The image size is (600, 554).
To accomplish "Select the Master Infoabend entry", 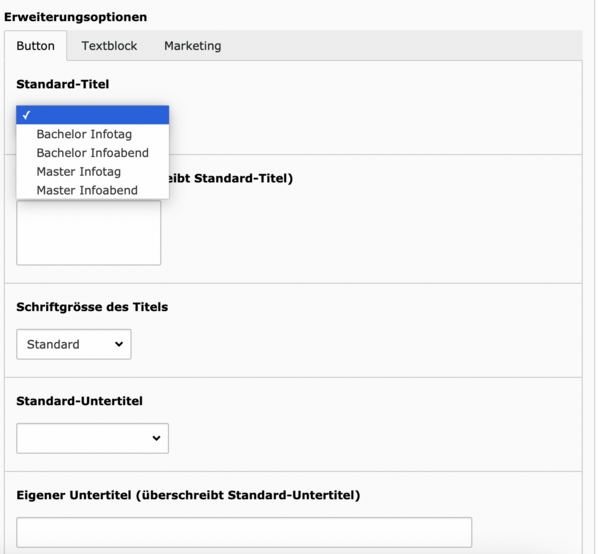I will (93, 190).
